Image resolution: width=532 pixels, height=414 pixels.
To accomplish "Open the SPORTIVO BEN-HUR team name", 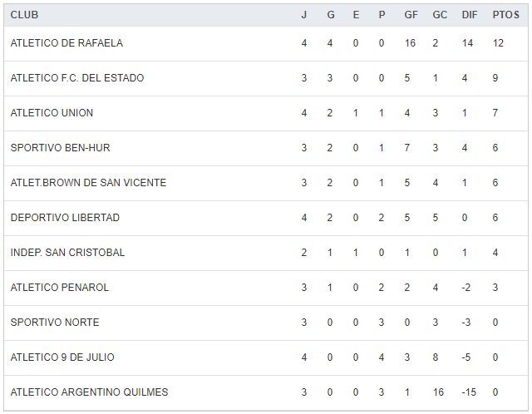I will 60,148.
